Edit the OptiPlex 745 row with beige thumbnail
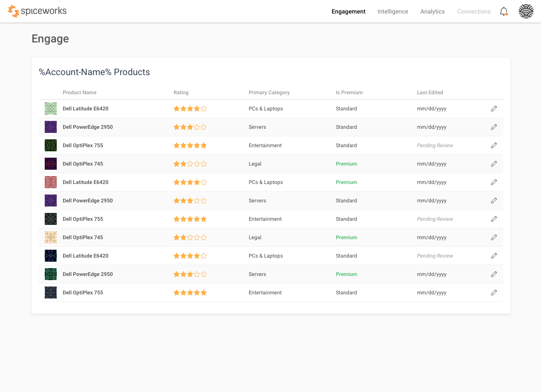 click(494, 237)
